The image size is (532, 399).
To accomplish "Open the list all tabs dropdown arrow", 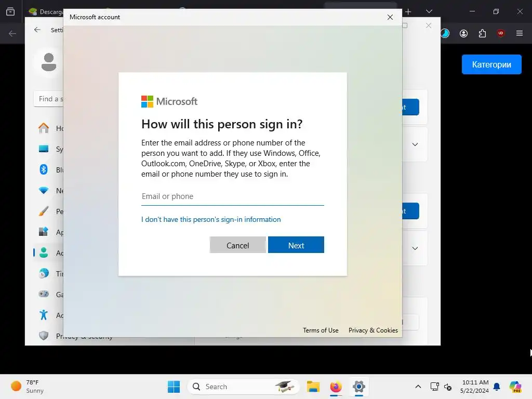I will (x=429, y=11).
